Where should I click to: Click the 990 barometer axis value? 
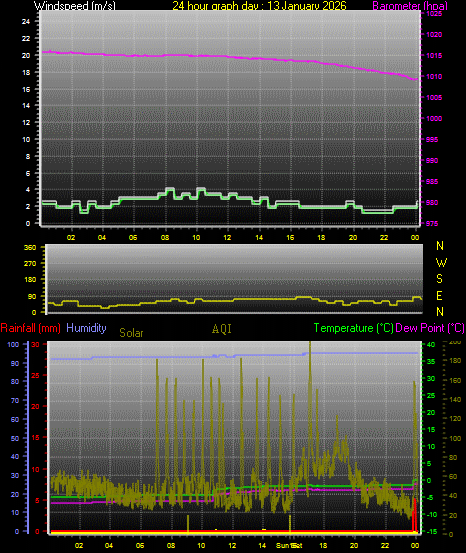[x=432, y=160]
